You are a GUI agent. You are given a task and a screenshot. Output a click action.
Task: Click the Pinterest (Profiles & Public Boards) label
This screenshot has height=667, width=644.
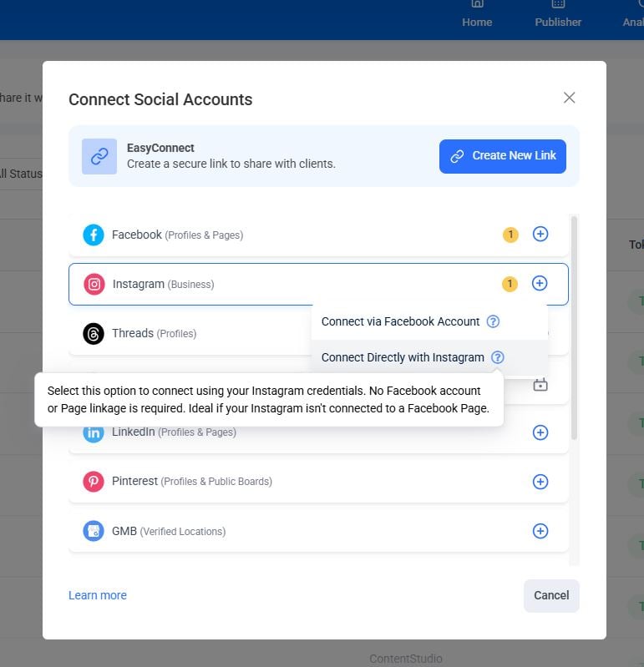point(192,482)
